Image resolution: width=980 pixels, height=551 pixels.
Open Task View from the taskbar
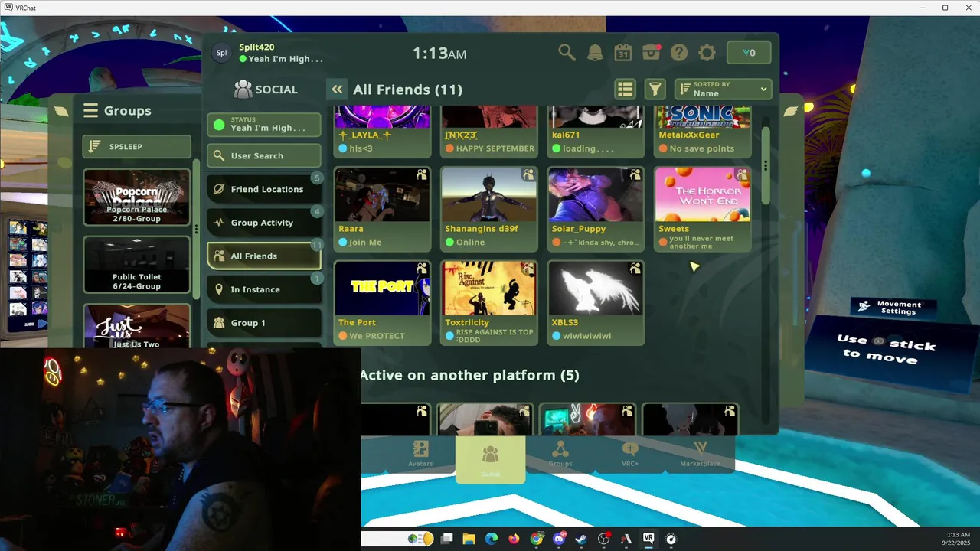(x=447, y=539)
